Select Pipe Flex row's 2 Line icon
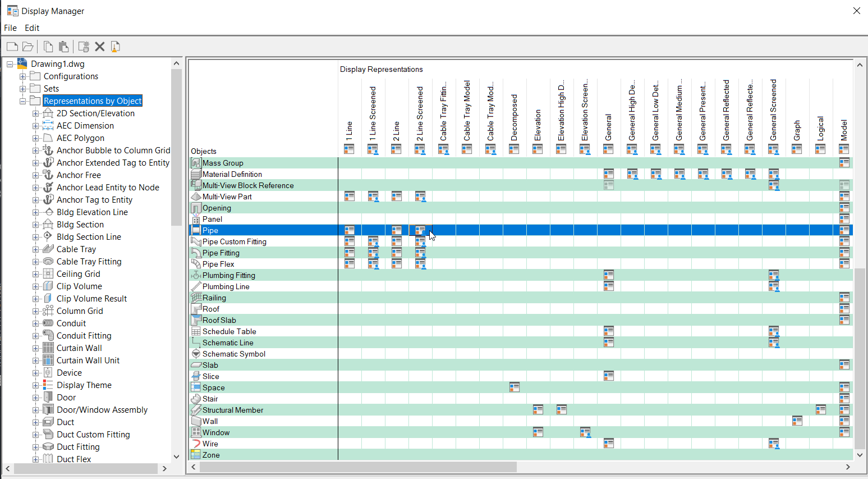 pyautogui.click(x=397, y=264)
